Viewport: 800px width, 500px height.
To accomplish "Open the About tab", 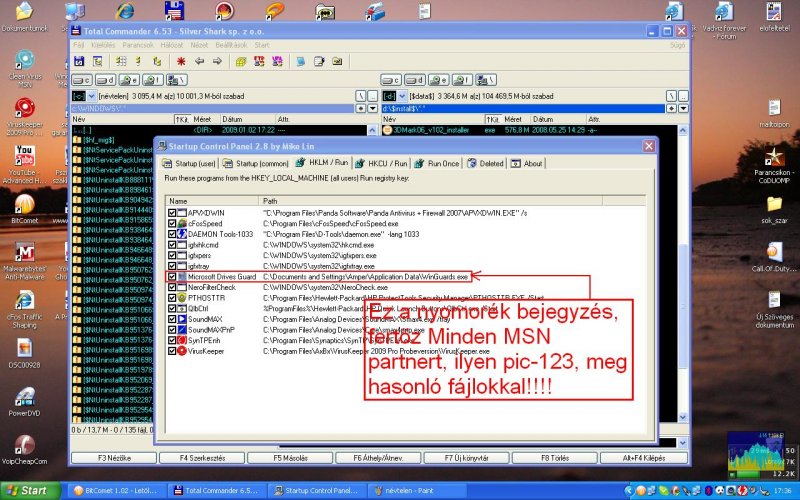I will click(527, 164).
